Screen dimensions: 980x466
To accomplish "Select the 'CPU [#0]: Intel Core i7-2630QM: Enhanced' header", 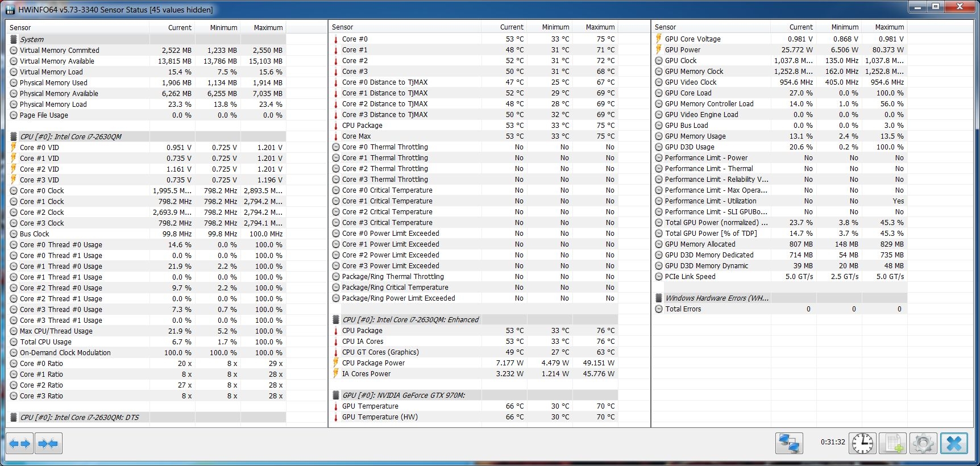I will [x=474, y=320].
